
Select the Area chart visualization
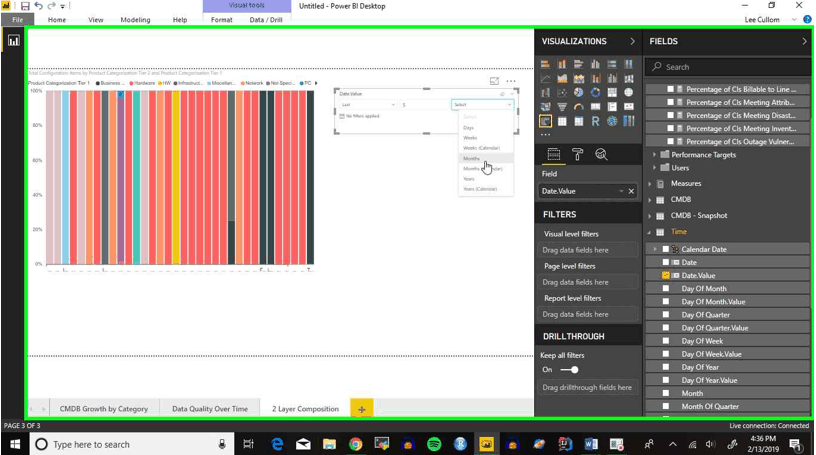pyautogui.click(x=562, y=79)
